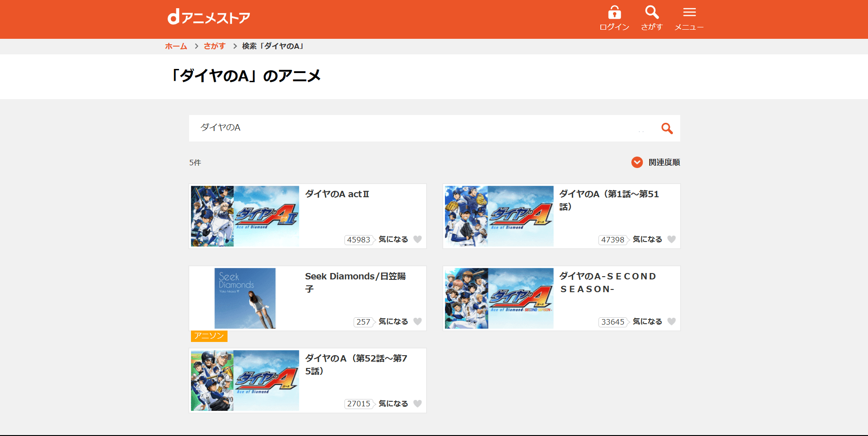Go to ホーム breadcrumb link

point(176,46)
